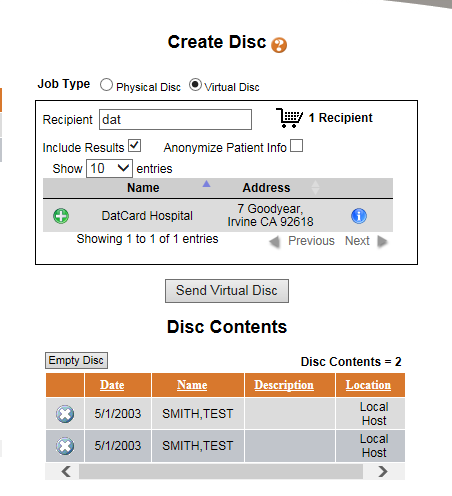The image size is (452, 496).
Task: Click the Empty Disc button
Action: 76,360
